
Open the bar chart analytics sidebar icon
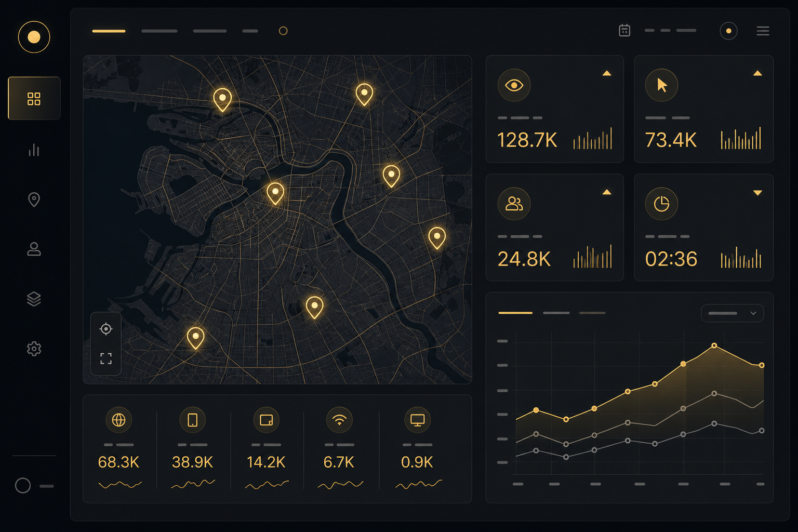click(x=34, y=150)
